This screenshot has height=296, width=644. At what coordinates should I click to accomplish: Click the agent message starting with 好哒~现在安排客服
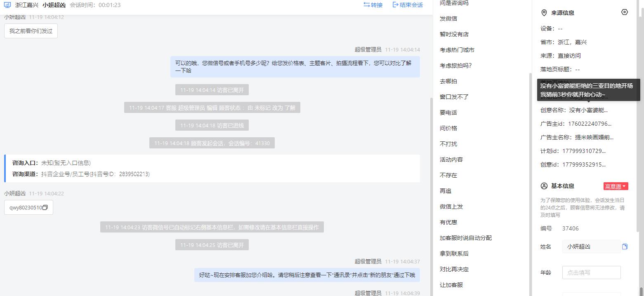(307, 275)
